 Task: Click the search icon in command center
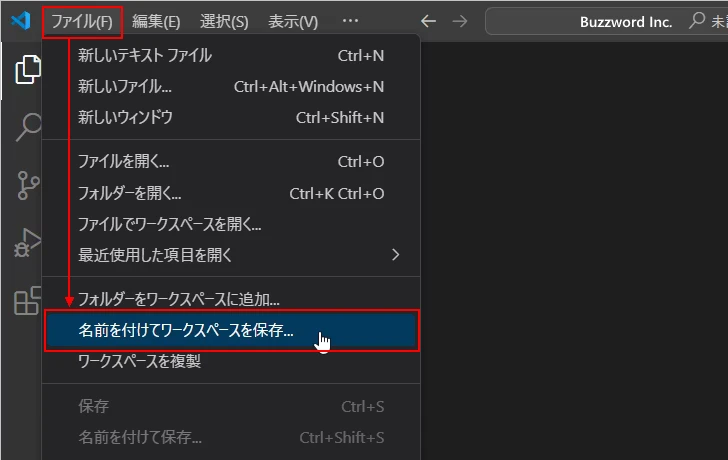coord(697,20)
